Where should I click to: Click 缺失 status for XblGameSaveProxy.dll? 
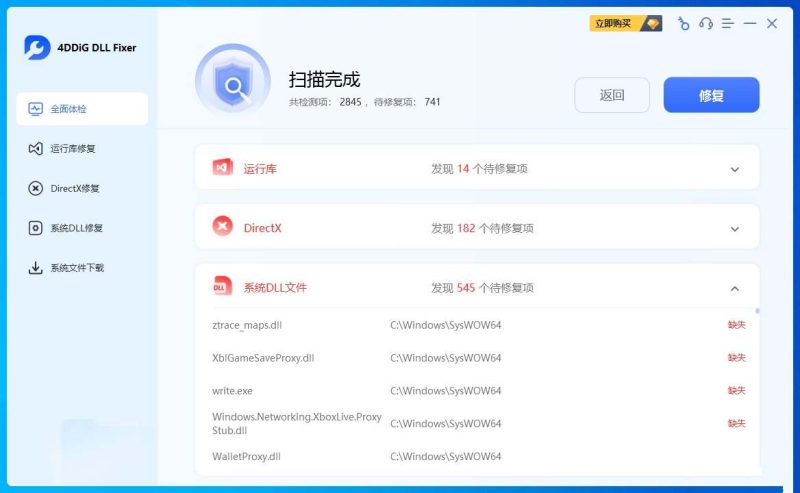[x=736, y=357]
